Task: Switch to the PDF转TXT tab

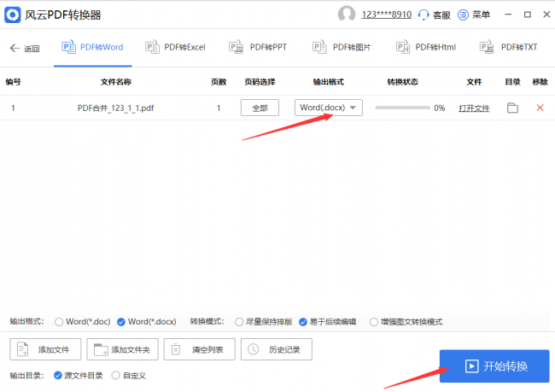Action: pos(509,47)
